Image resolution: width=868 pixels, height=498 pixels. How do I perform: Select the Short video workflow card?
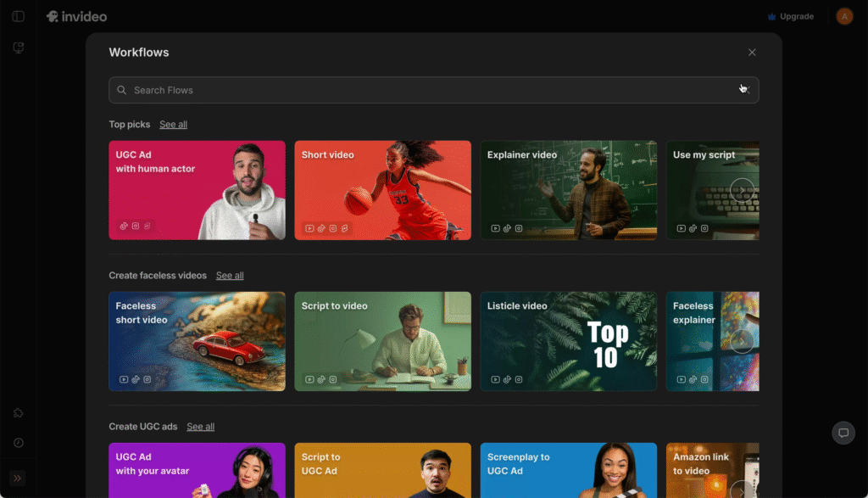pyautogui.click(x=382, y=190)
